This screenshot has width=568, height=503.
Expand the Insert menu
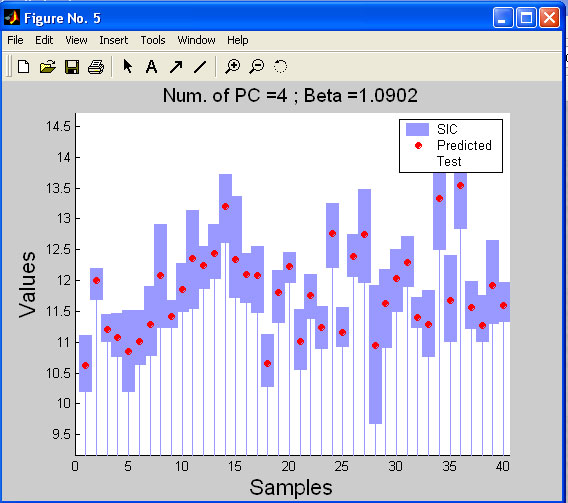[x=114, y=40]
